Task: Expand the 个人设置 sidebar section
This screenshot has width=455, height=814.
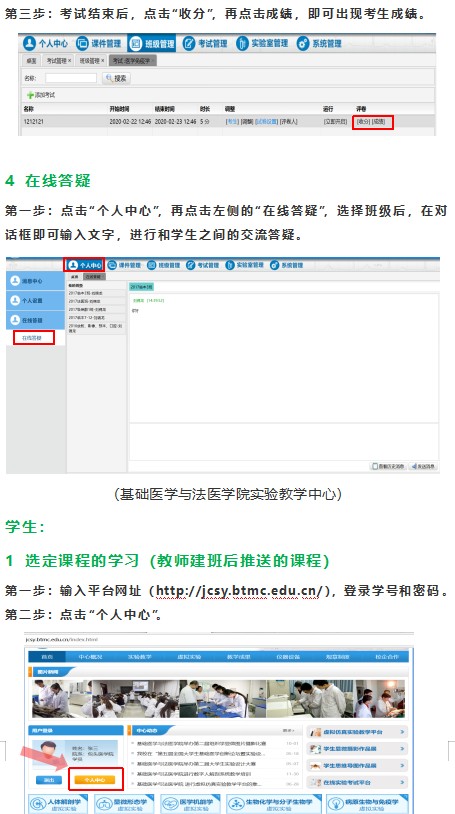Action: point(36,301)
